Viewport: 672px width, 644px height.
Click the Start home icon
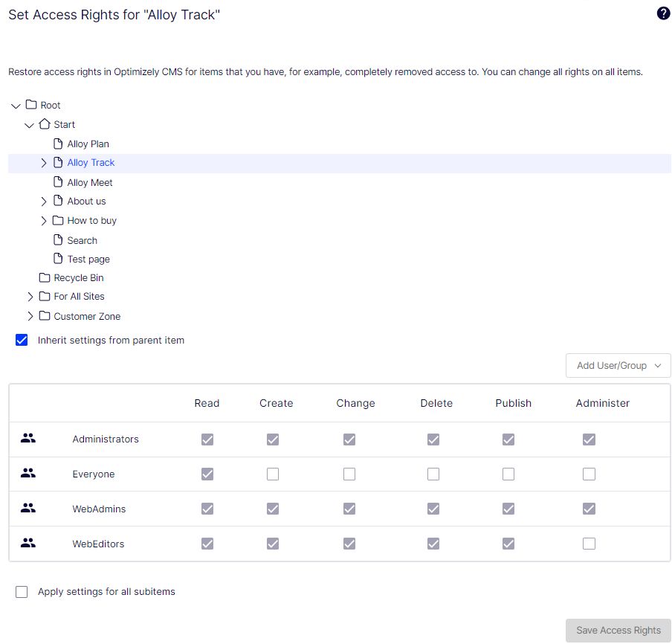click(x=45, y=124)
